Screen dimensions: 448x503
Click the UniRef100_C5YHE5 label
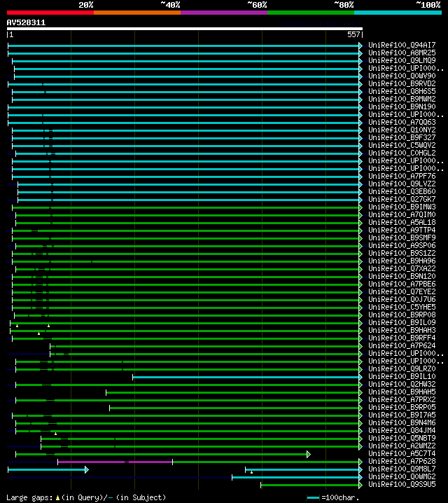(x=402, y=307)
